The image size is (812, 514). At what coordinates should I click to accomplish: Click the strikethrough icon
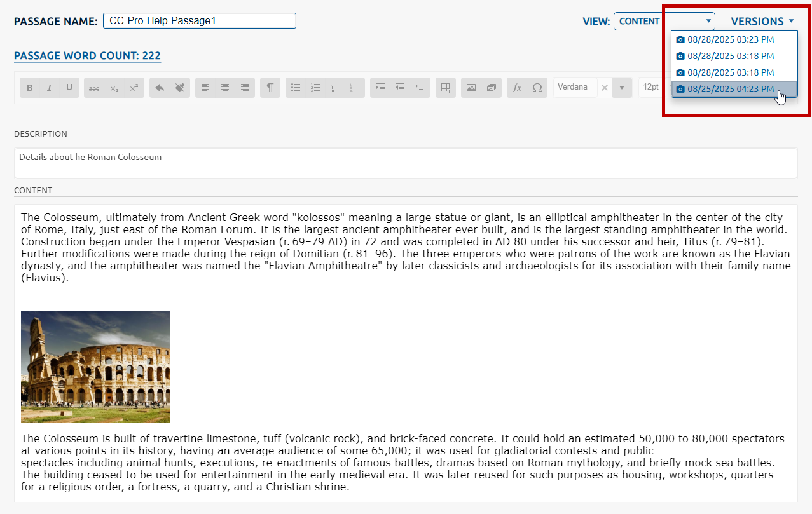(94, 88)
